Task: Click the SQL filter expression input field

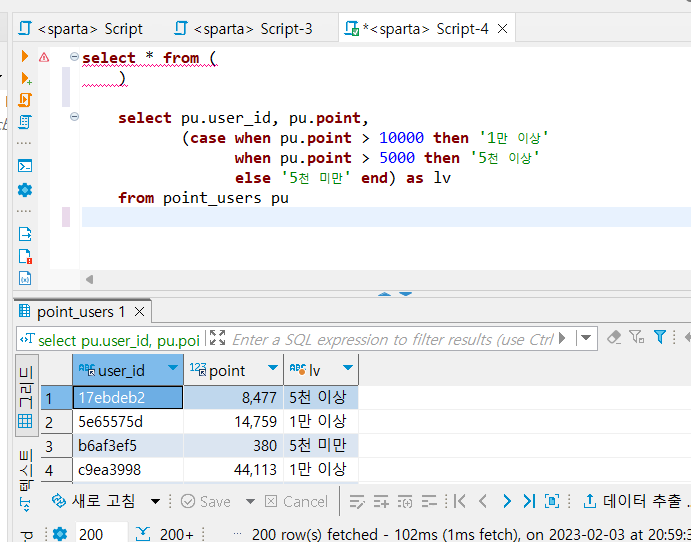Action: click(x=392, y=339)
